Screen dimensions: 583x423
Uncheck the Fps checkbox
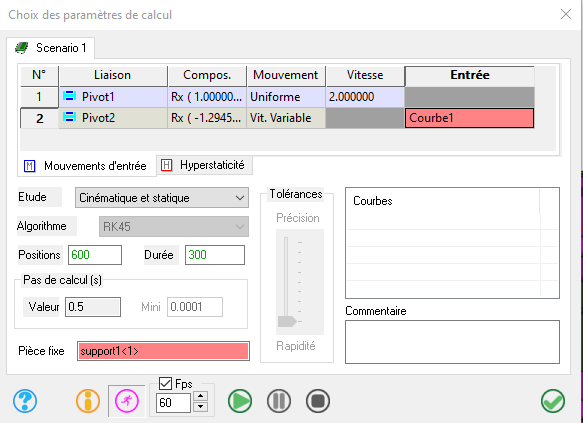(x=165, y=383)
